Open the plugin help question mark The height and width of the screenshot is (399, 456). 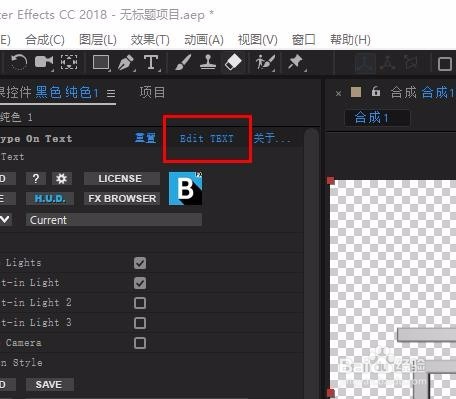click(x=36, y=179)
